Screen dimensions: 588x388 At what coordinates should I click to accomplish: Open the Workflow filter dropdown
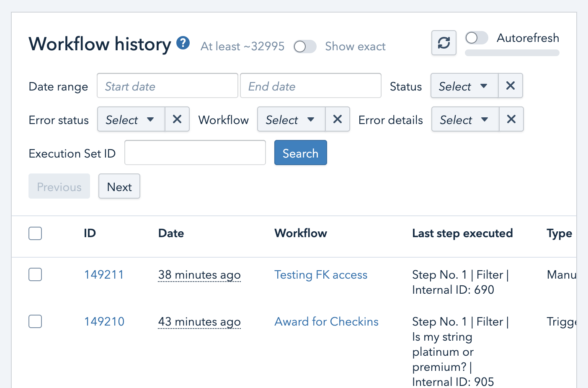coord(291,119)
